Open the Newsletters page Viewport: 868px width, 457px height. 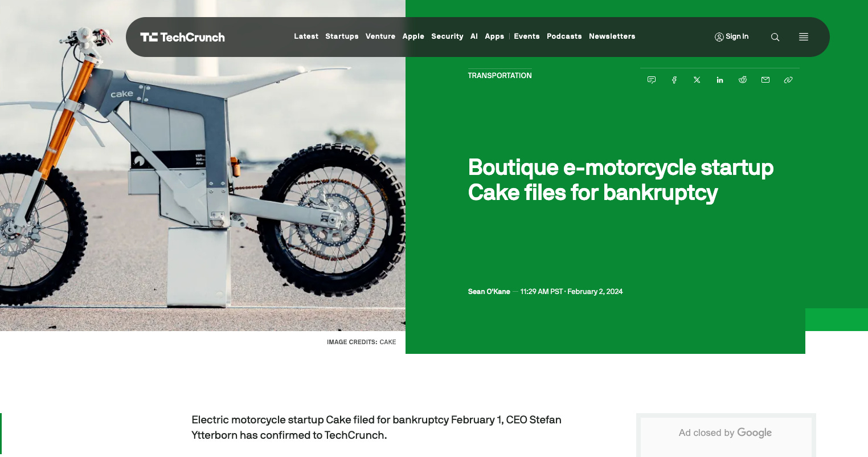tap(612, 36)
